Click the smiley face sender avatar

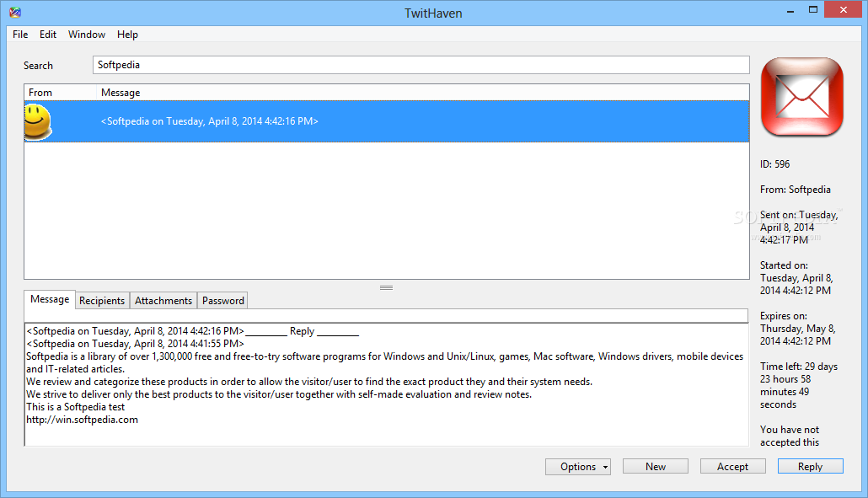(x=38, y=121)
